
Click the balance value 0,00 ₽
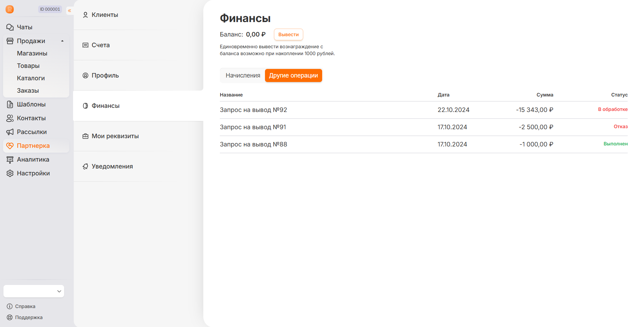tap(256, 34)
